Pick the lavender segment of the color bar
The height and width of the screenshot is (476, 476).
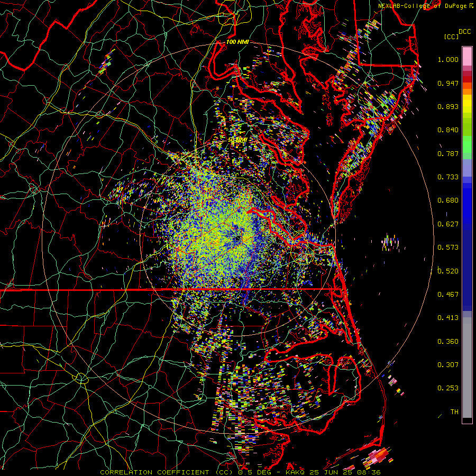(x=467, y=168)
